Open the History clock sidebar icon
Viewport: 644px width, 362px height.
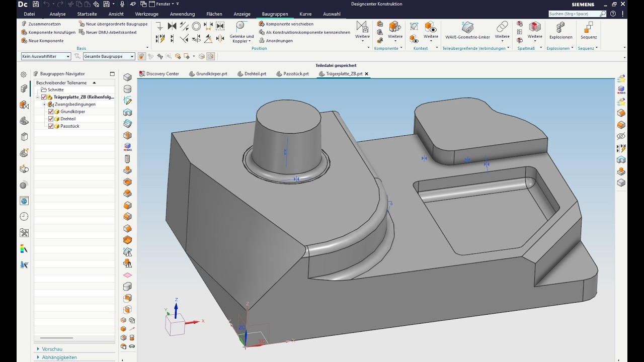tap(24, 217)
